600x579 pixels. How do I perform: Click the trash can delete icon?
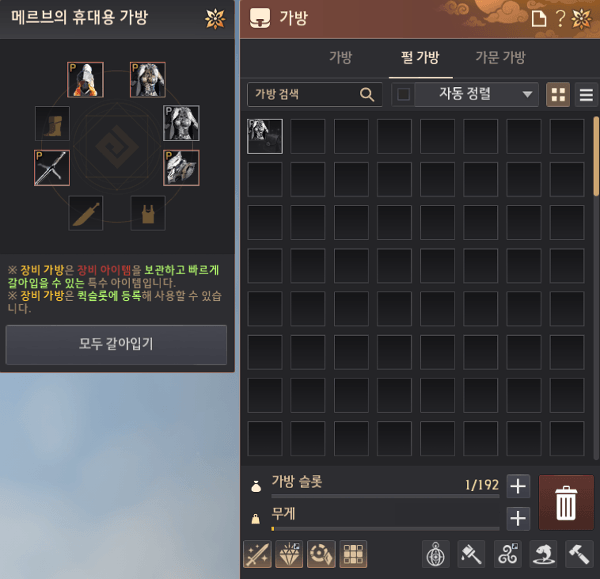click(x=566, y=502)
